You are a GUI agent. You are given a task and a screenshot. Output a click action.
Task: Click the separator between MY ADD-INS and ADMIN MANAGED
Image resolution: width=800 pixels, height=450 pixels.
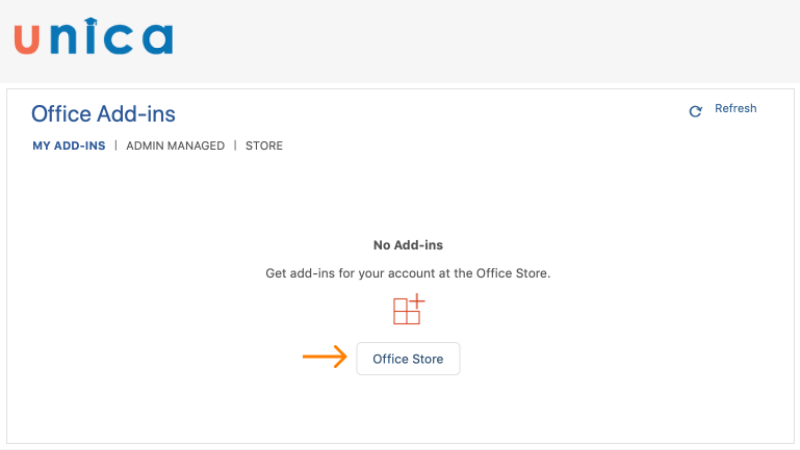(x=116, y=146)
